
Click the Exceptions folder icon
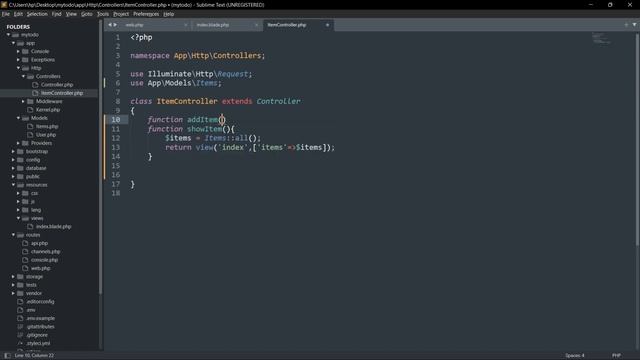coord(25,60)
